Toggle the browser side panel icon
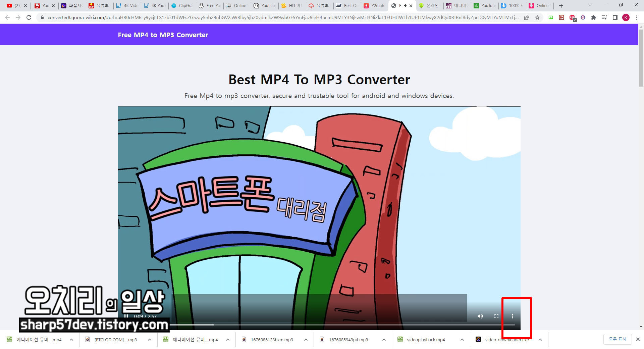This screenshot has height=349, width=644. coord(615,17)
